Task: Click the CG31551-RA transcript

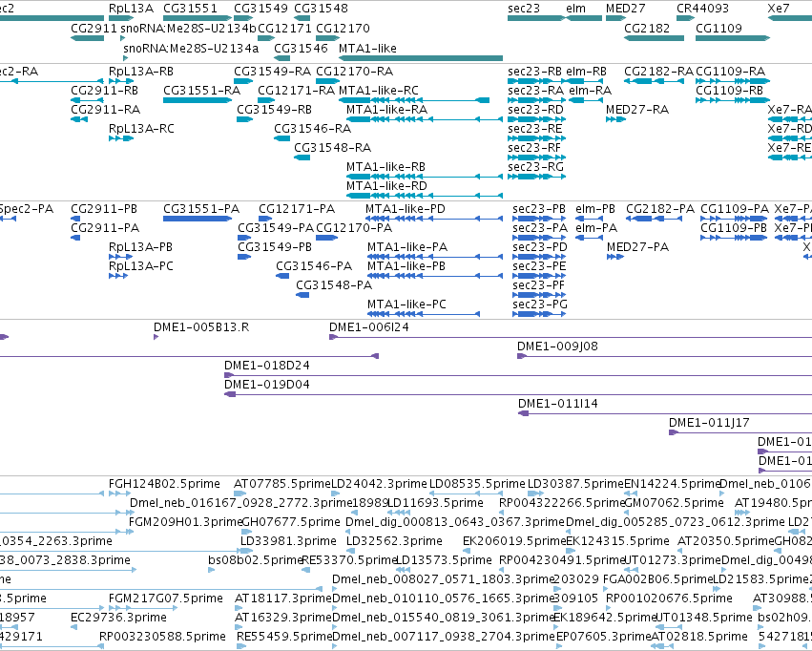Action: tap(198, 100)
